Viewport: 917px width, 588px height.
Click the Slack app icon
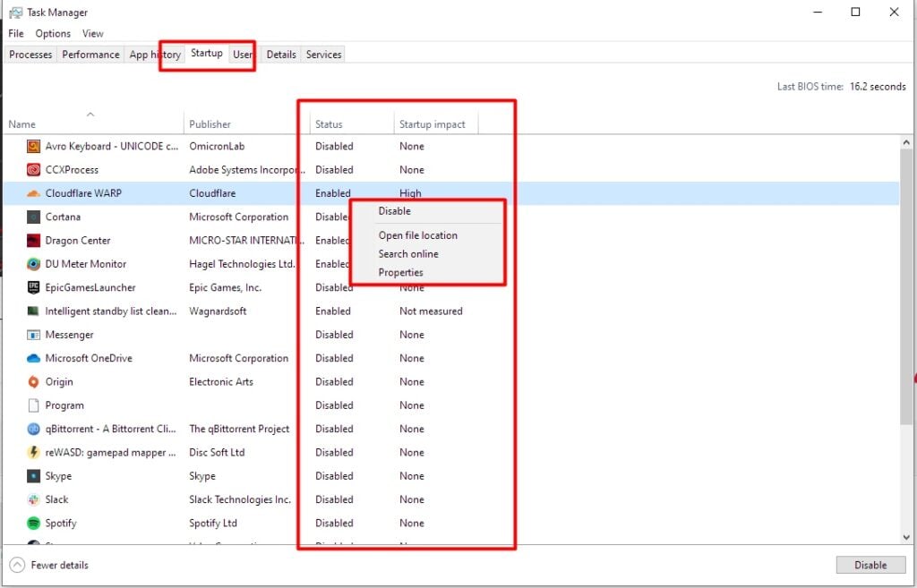coord(34,499)
